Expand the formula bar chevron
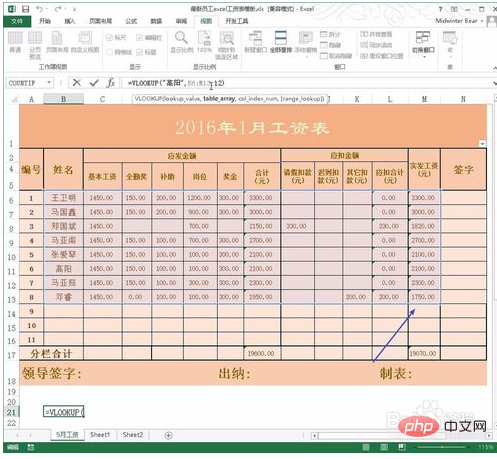 494,83
